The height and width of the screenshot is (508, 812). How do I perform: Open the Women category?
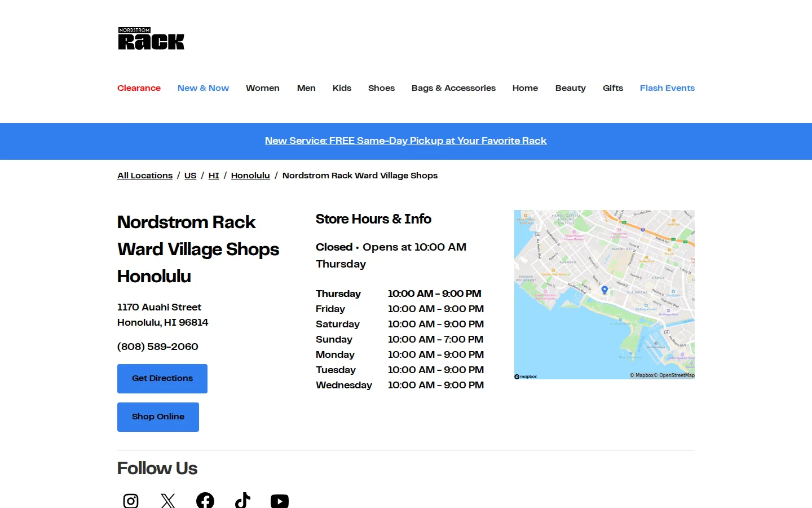(x=263, y=88)
